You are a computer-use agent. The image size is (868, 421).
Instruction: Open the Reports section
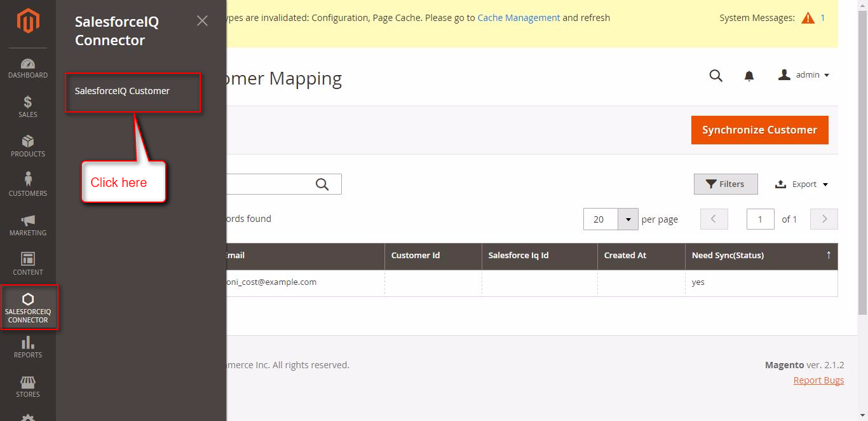tap(27, 347)
